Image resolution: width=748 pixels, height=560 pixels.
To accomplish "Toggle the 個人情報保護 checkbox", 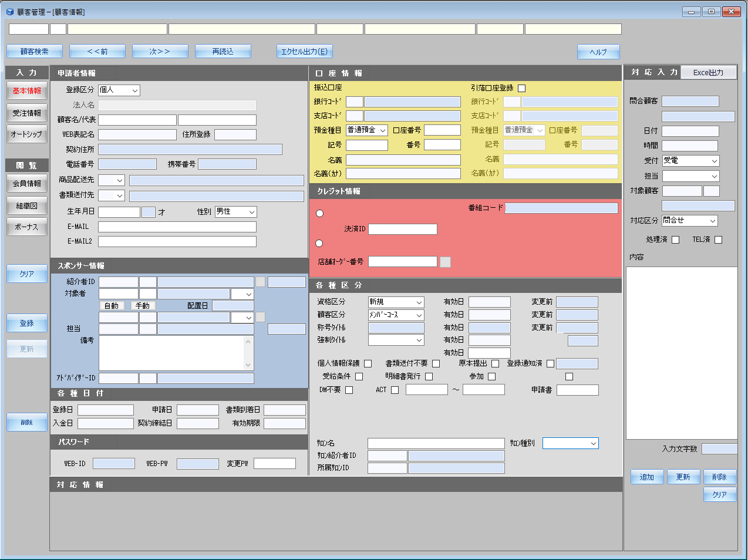I will (368, 363).
